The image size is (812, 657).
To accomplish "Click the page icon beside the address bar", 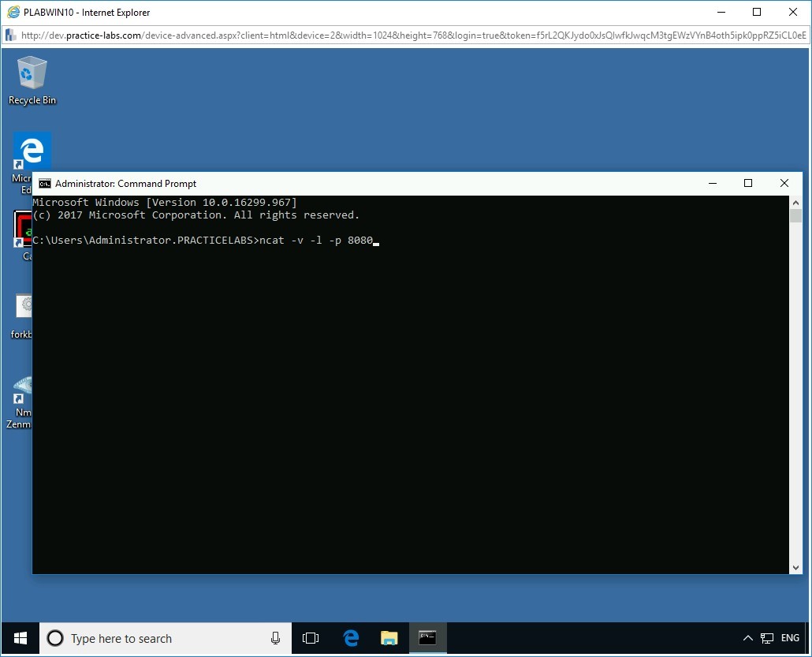I will click(x=10, y=35).
